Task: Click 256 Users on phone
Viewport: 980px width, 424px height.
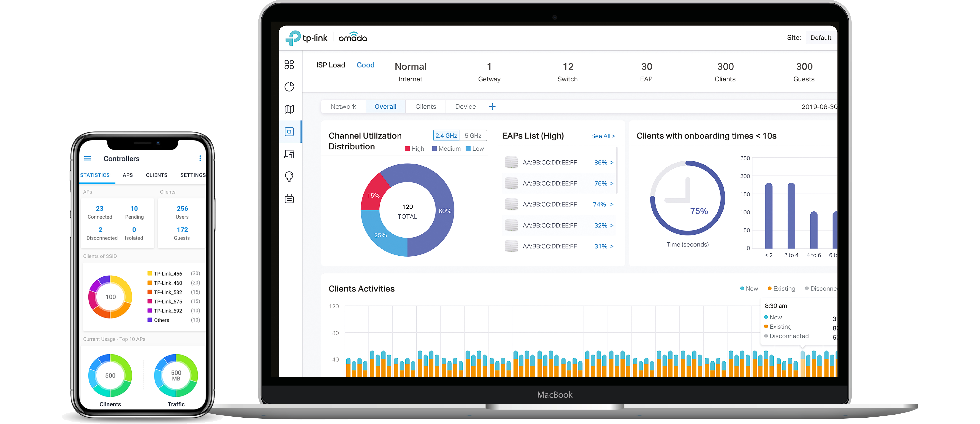Action: click(182, 212)
